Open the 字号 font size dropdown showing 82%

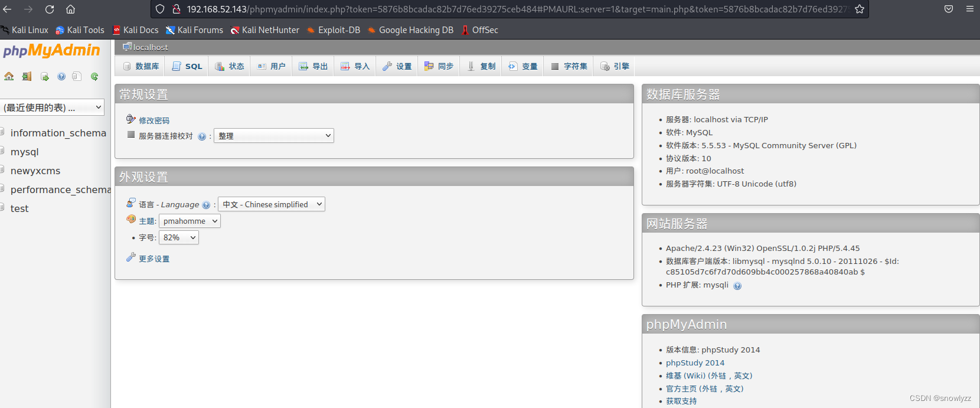click(x=179, y=237)
